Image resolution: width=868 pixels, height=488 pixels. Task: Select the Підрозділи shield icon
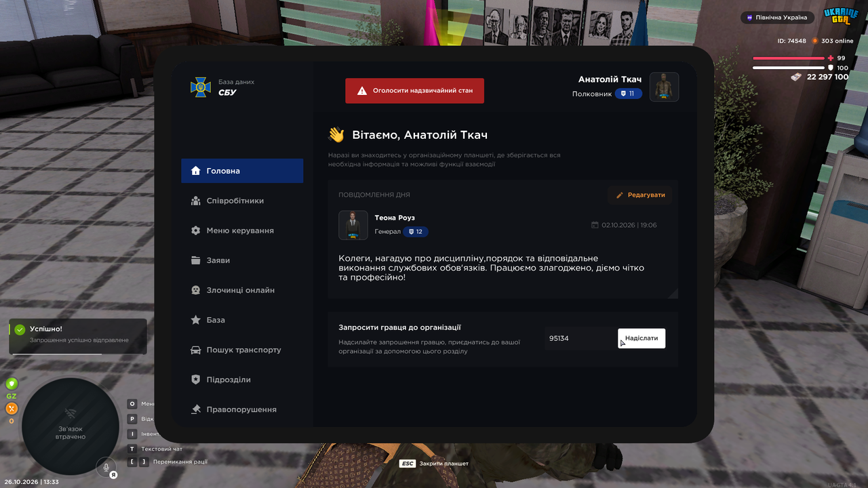[195, 380]
